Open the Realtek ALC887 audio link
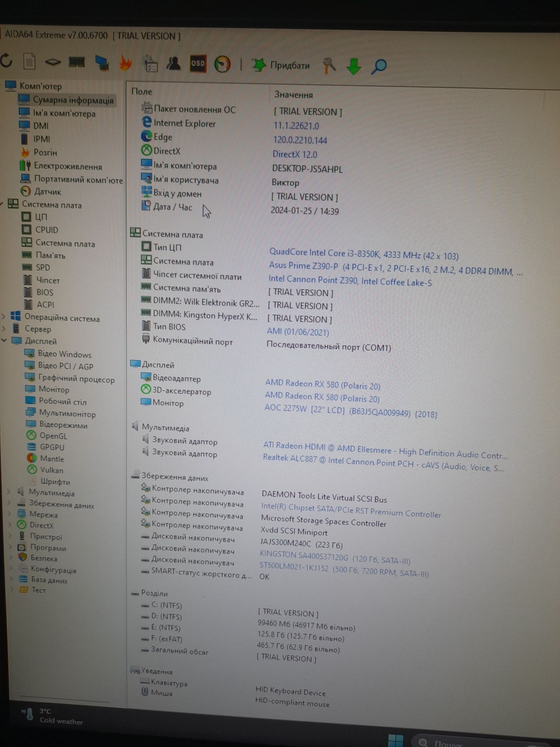560x747 pixels. tap(383, 462)
